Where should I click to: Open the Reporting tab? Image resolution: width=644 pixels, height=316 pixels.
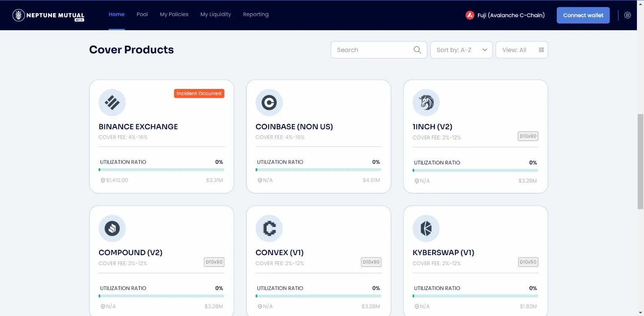pyautogui.click(x=256, y=14)
